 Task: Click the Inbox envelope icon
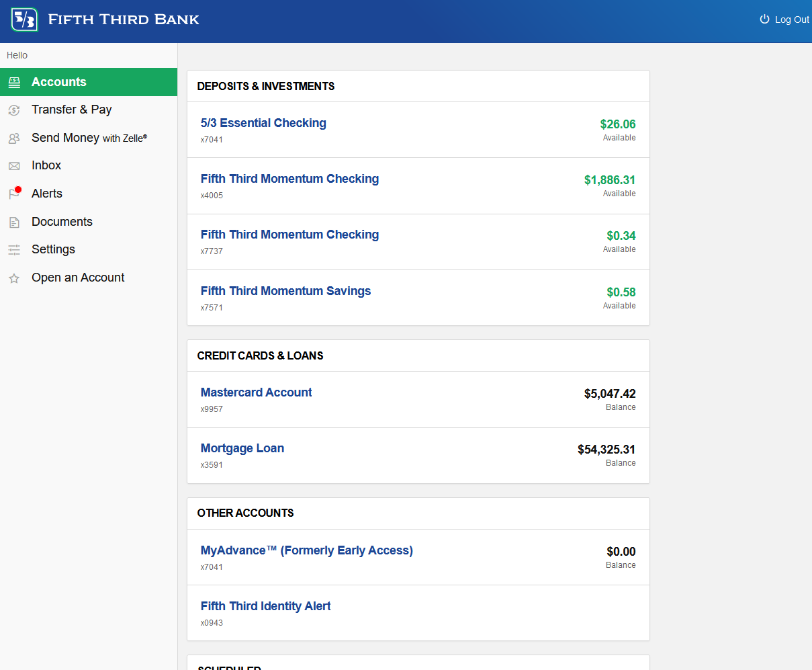coord(14,166)
